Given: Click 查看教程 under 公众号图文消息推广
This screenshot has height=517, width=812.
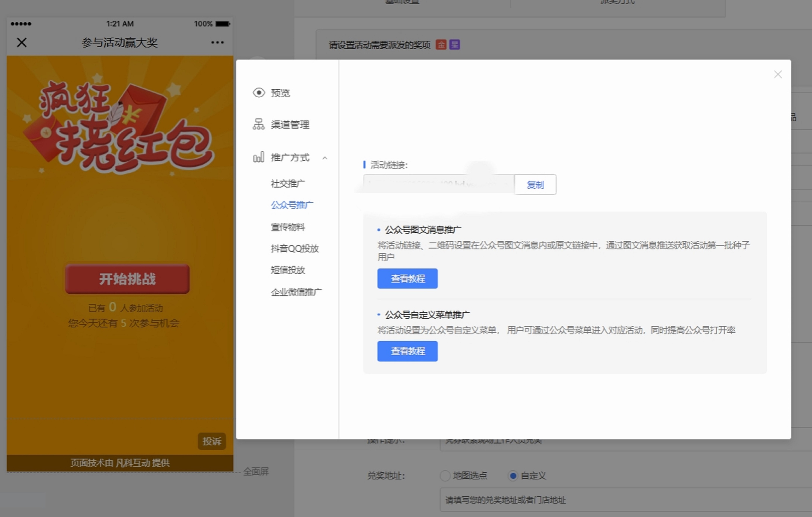Looking at the screenshot, I should coord(407,279).
